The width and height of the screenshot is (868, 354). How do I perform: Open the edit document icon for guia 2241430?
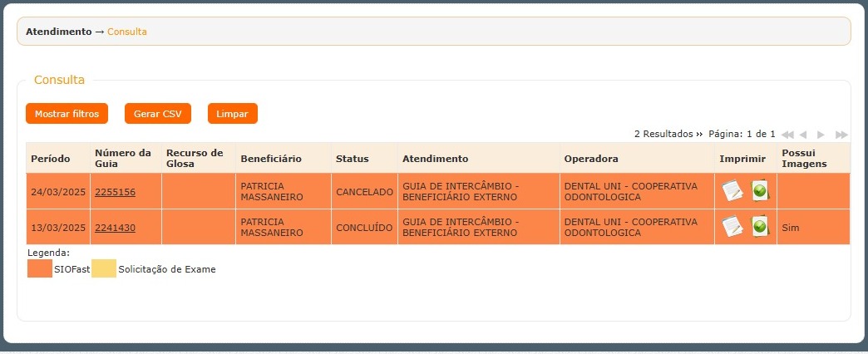[732, 227]
